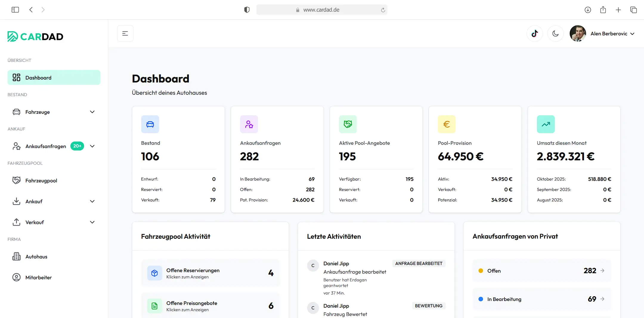
Task: Open the TikTok icon in the header
Action: point(535,33)
